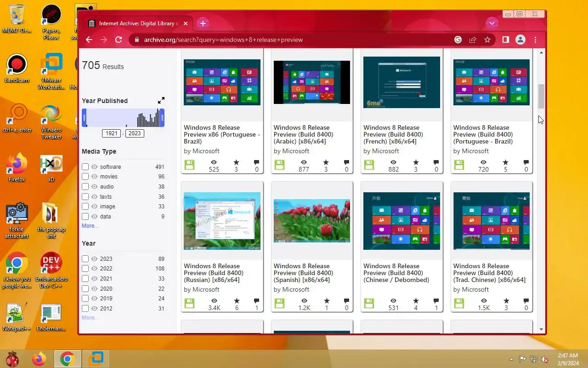The height and width of the screenshot is (368, 588).
Task: Toggle eye icon beside audio
Action: [95, 187]
